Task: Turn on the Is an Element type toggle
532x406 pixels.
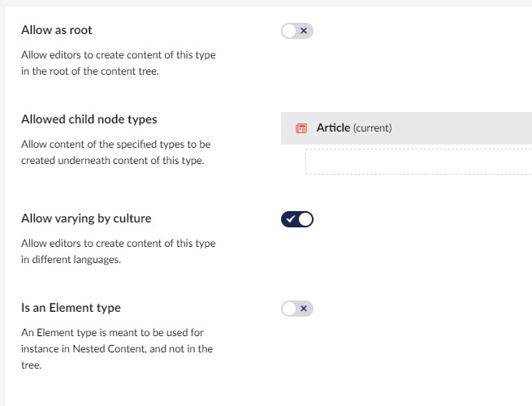Action: pyautogui.click(x=297, y=309)
